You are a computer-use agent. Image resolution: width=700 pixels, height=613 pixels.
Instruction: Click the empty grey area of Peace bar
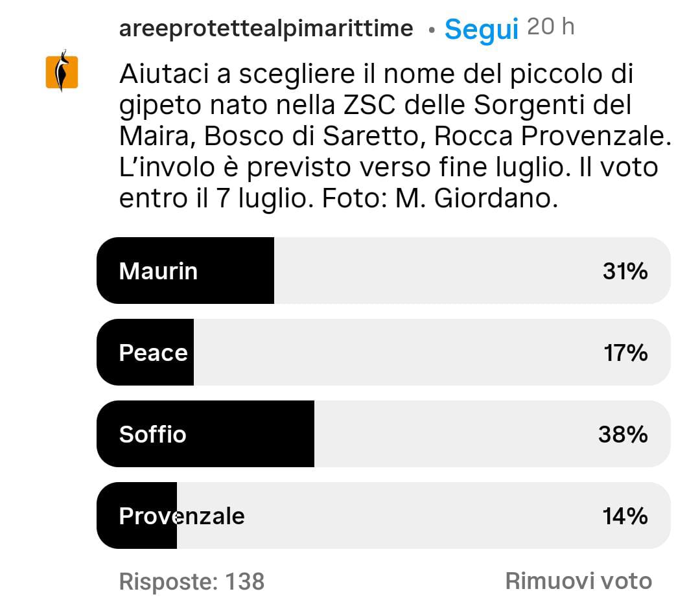click(389, 353)
